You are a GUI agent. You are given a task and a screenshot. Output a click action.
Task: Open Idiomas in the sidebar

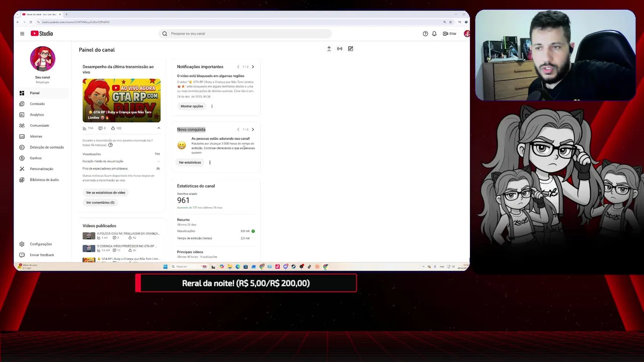click(42, 136)
